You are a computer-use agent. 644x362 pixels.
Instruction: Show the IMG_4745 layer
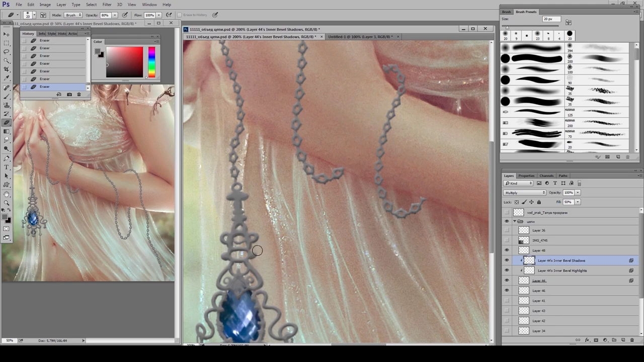pyautogui.click(x=507, y=240)
